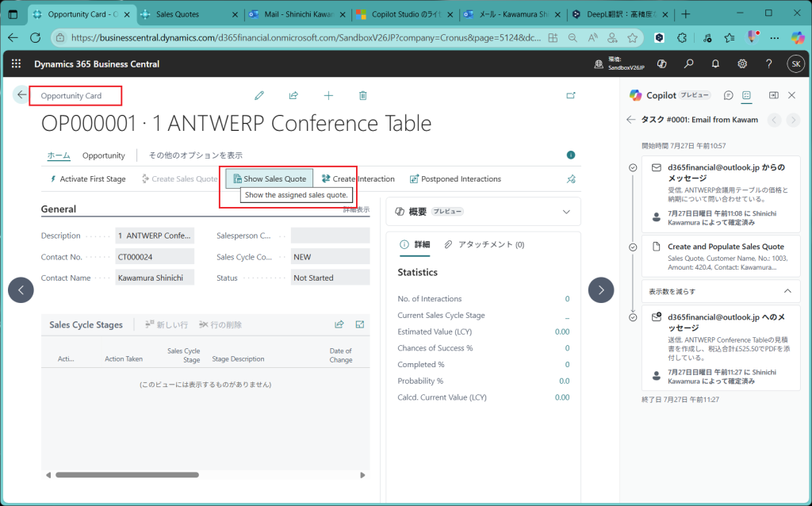The height and width of the screenshot is (506, 812).
Task: Expand the Sales Cycle Stages part to full view
Action: [360, 324]
